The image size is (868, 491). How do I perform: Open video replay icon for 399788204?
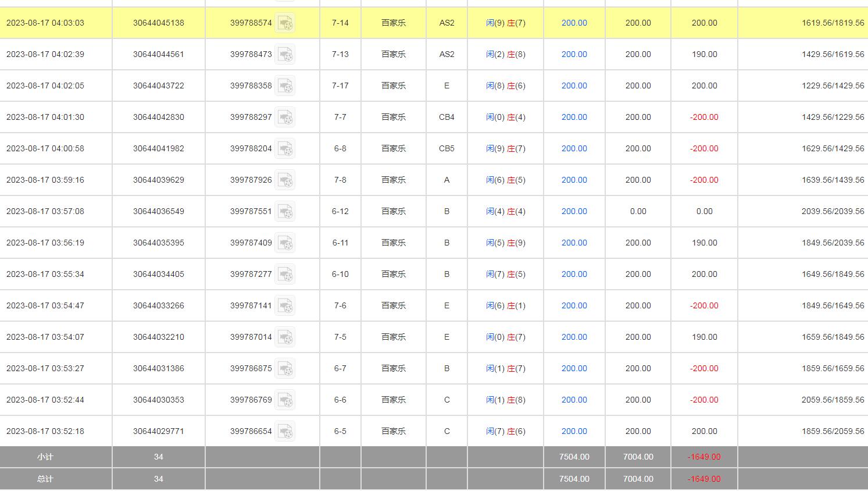point(285,149)
